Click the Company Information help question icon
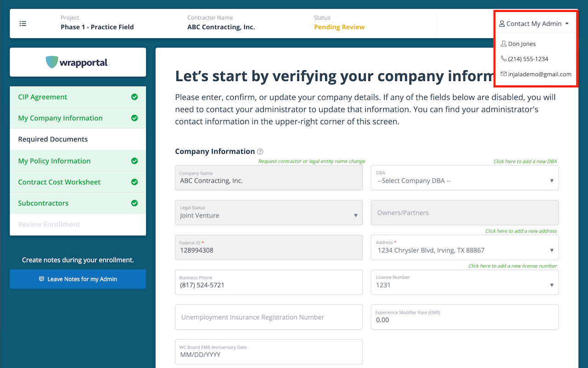This screenshot has height=368, width=588. point(260,151)
